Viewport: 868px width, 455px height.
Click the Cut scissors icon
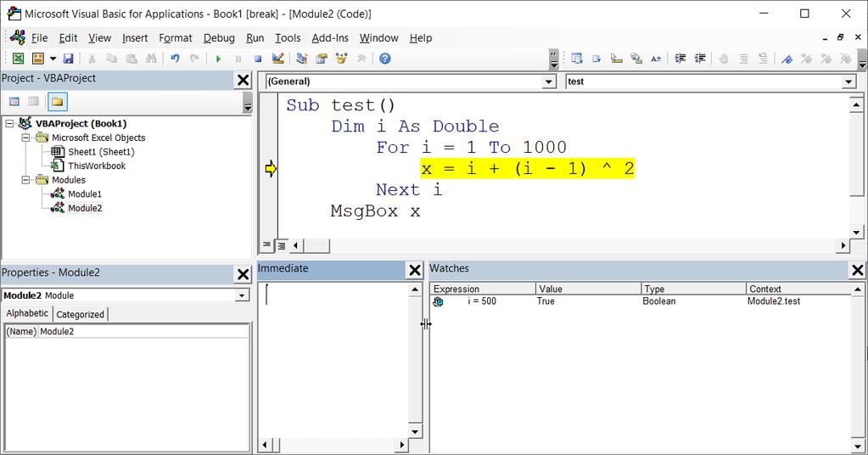(92, 59)
